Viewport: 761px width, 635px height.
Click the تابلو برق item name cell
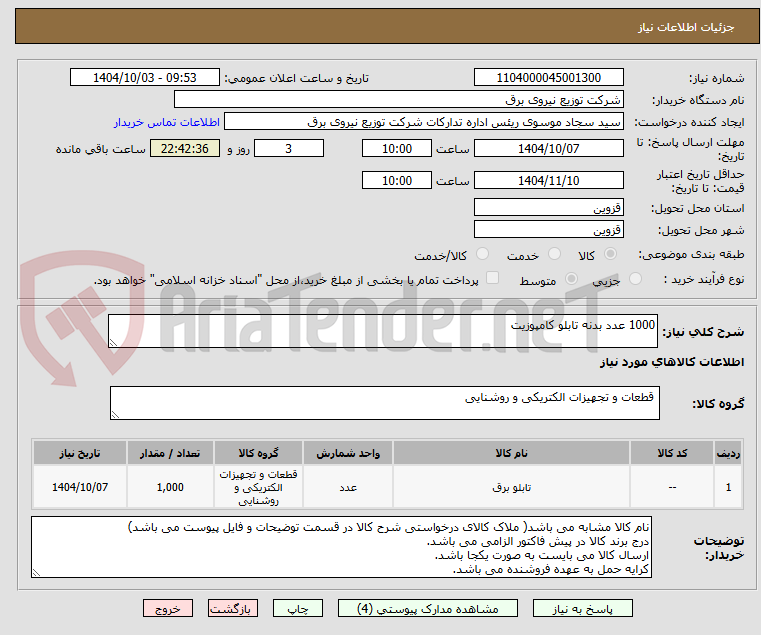tap(512, 487)
